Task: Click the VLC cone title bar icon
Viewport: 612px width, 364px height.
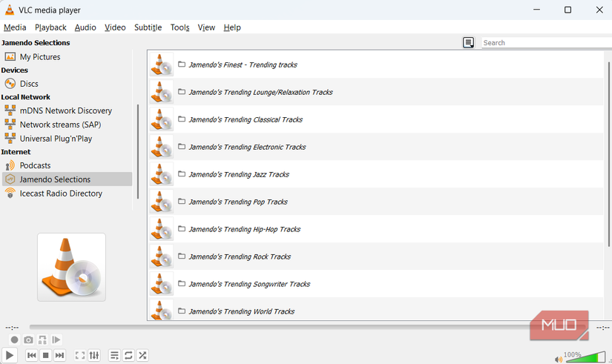Action: tap(10, 10)
